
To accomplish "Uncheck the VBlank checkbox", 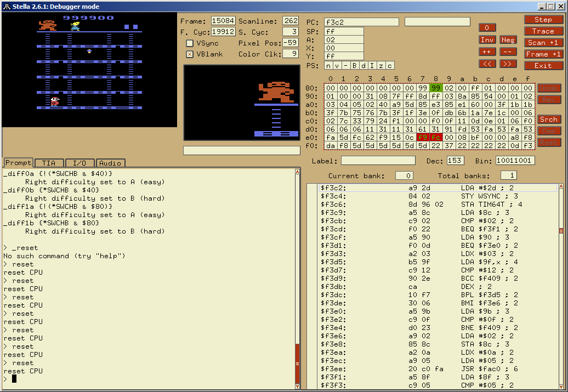I will coord(190,54).
